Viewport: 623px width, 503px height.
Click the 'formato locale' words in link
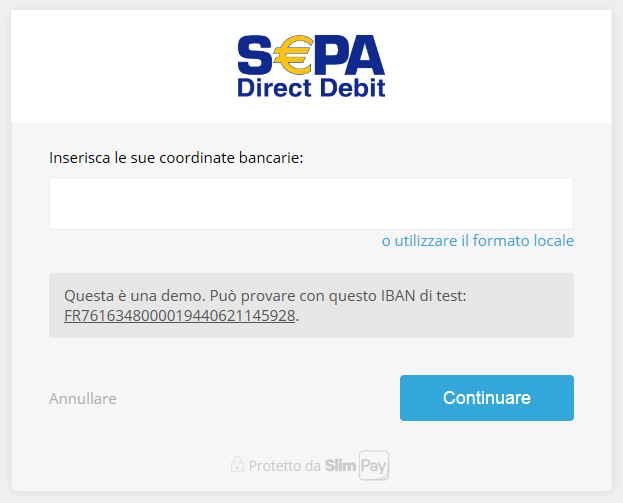click(523, 241)
